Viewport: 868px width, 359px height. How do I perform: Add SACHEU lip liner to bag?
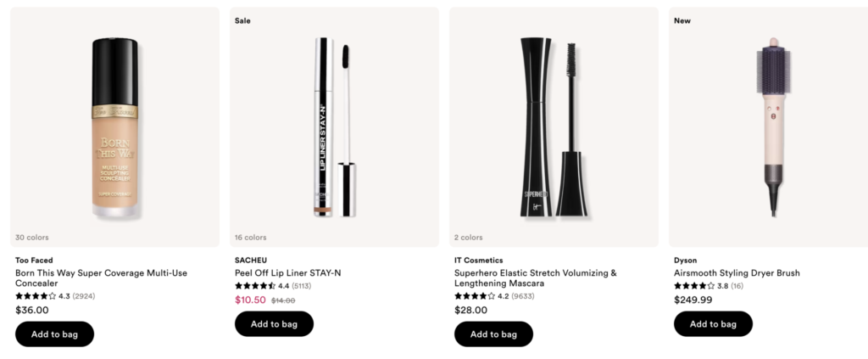[x=274, y=323]
